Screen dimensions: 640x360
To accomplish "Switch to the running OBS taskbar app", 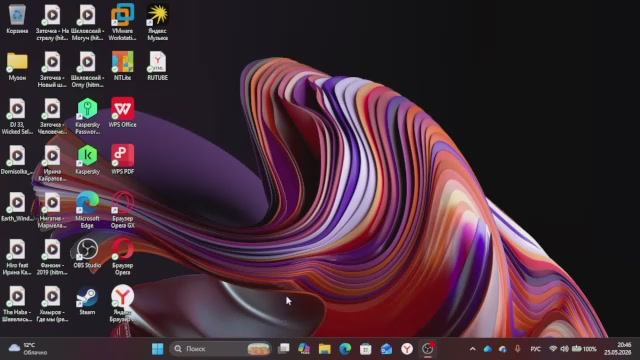I will 428,349.
